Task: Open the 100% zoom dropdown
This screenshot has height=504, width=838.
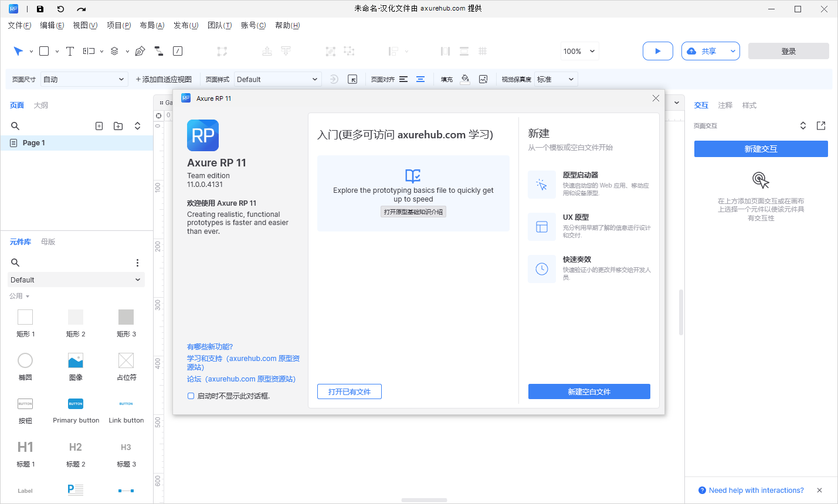Action: (579, 51)
